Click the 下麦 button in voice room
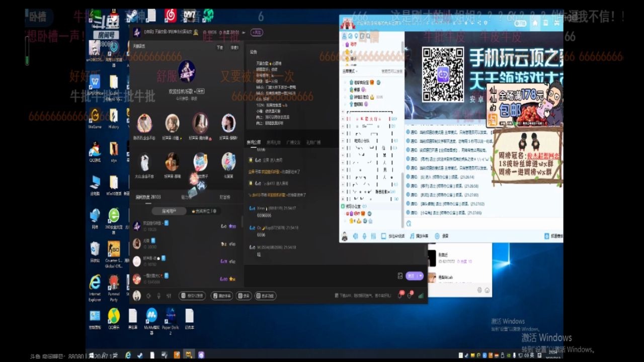Viewport: 644px width, 362px height. pos(220,48)
